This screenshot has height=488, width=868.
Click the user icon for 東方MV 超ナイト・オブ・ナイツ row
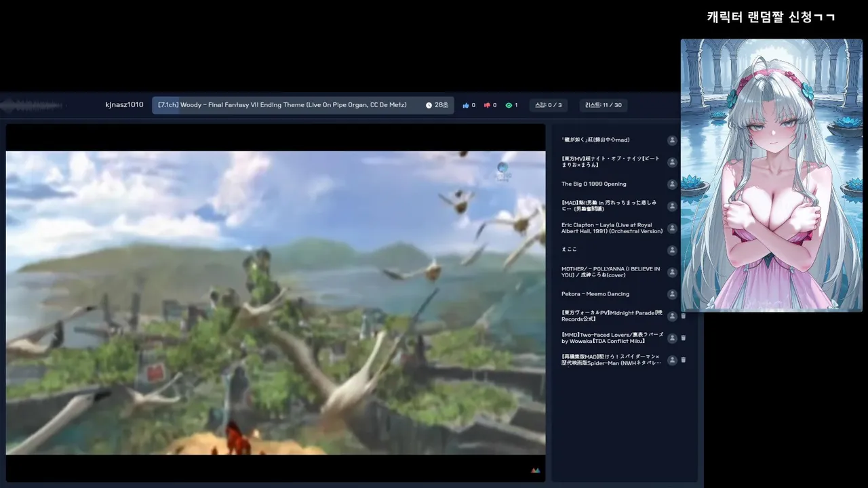pos(672,162)
